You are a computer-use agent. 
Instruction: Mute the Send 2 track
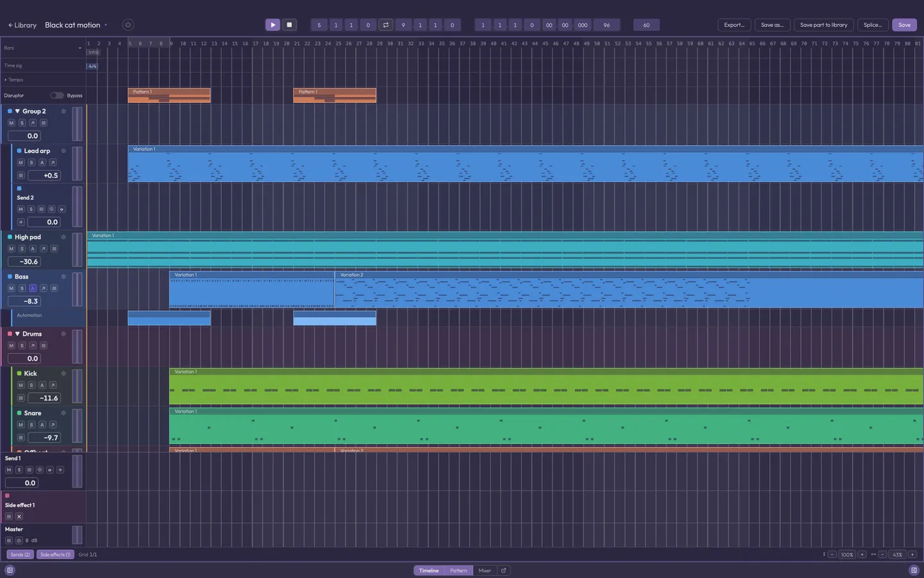pyautogui.click(x=21, y=209)
